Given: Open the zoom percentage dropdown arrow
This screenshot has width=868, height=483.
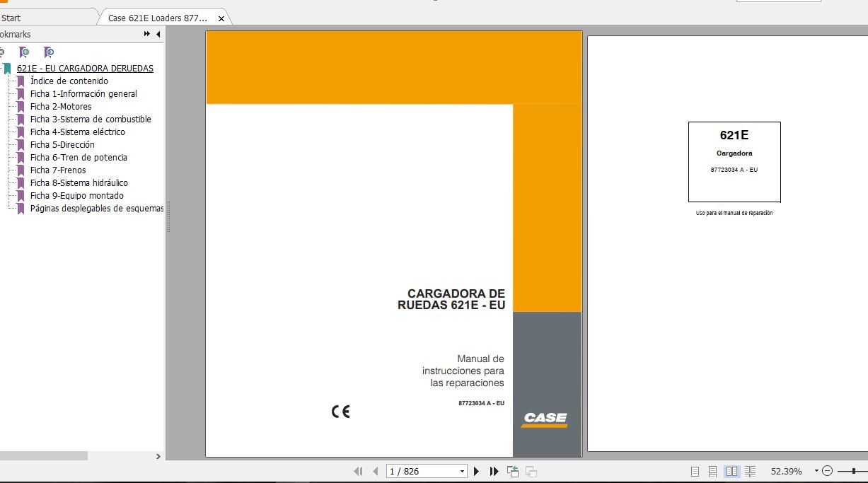Looking at the screenshot, I should pos(816,471).
